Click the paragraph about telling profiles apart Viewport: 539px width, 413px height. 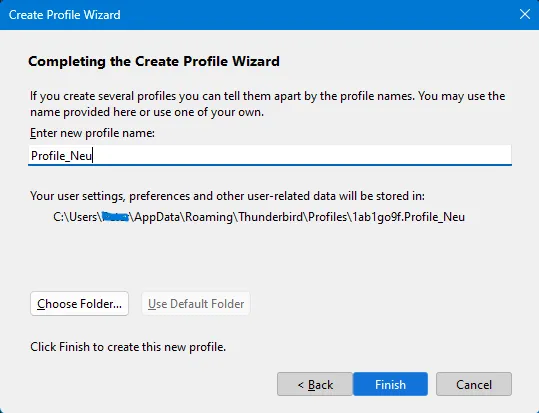click(x=267, y=104)
